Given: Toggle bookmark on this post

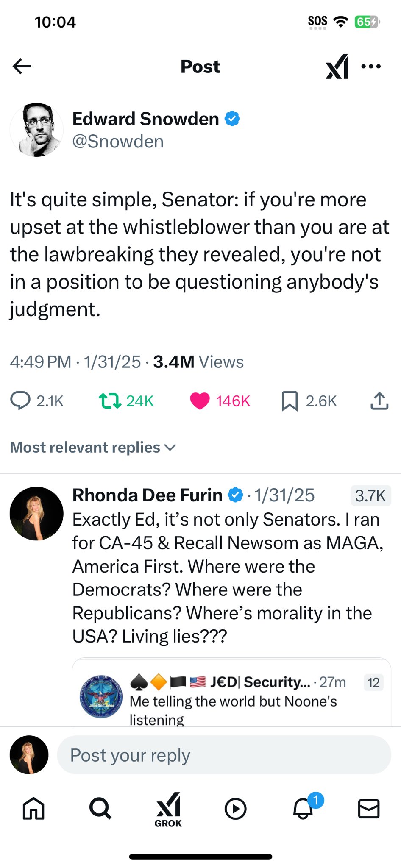Looking at the screenshot, I should 290,401.
